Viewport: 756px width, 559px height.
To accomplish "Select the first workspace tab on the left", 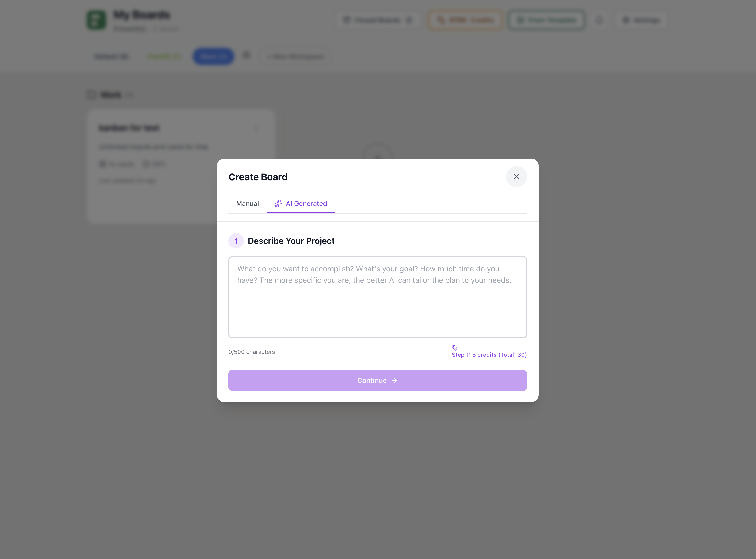I will coord(111,56).
